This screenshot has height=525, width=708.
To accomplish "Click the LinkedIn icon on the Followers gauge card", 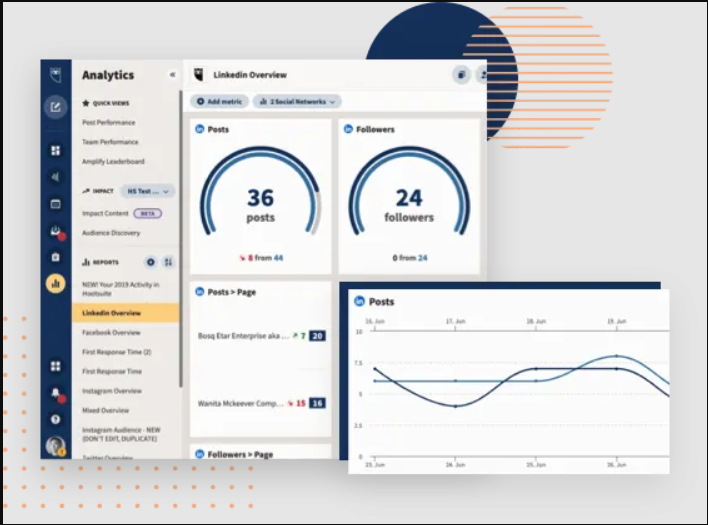I will click(x=348, y=129).
